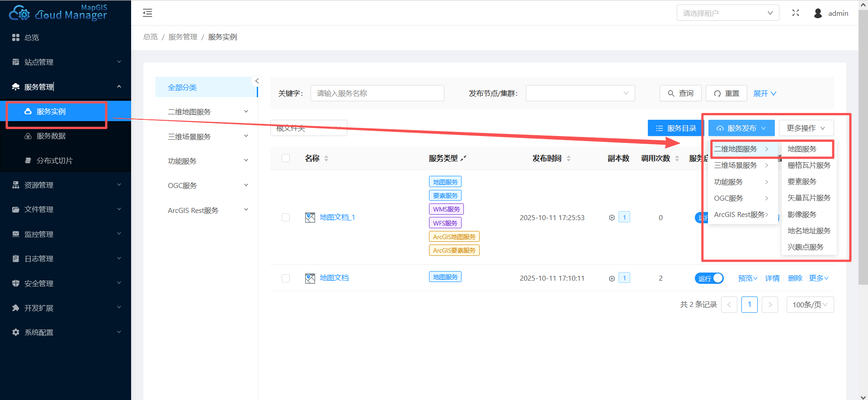The image size is (868, 400).
Task: Expand ArcGIS Rest服务 category in left panel
Action: [206, 210]
